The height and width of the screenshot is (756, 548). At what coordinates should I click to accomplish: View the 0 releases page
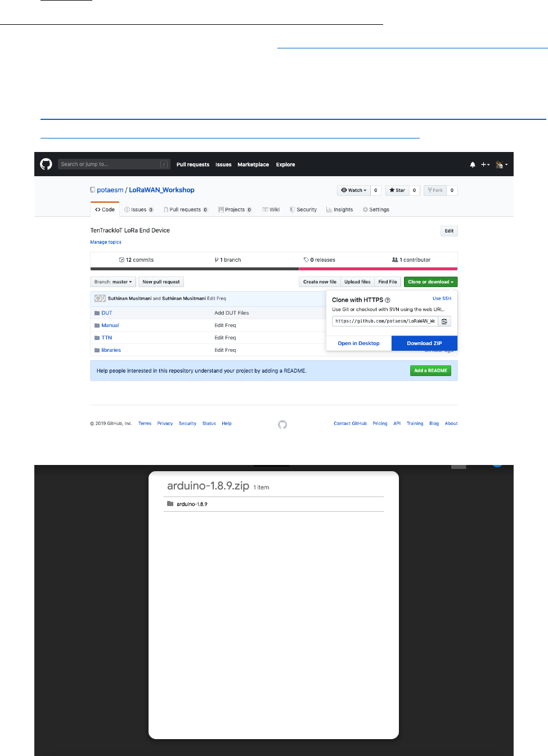pos(320,260)
